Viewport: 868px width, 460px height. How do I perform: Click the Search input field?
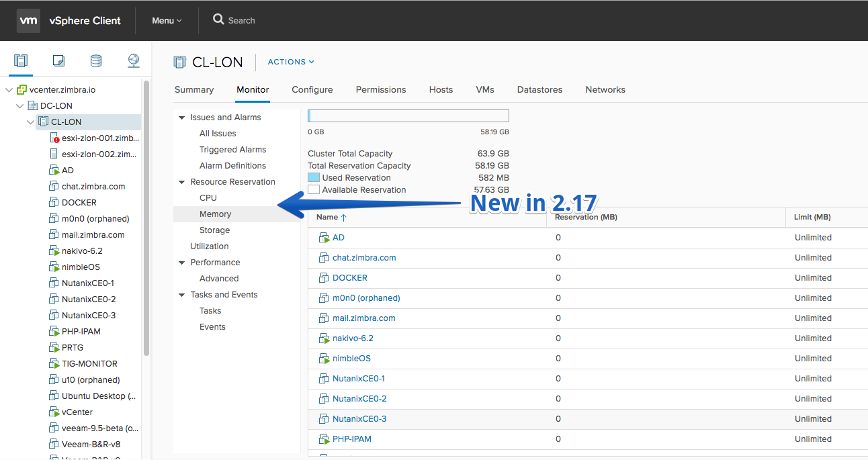coord(242,20)
